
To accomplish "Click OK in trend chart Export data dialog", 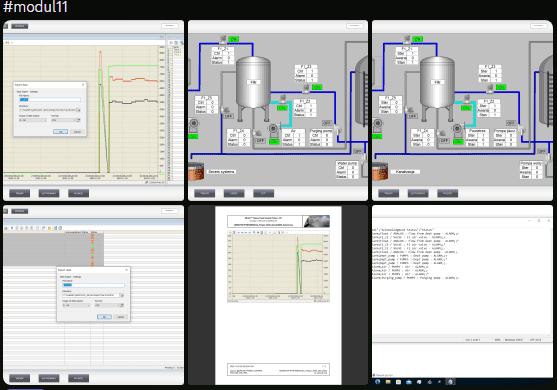I will tap(60, 132).
